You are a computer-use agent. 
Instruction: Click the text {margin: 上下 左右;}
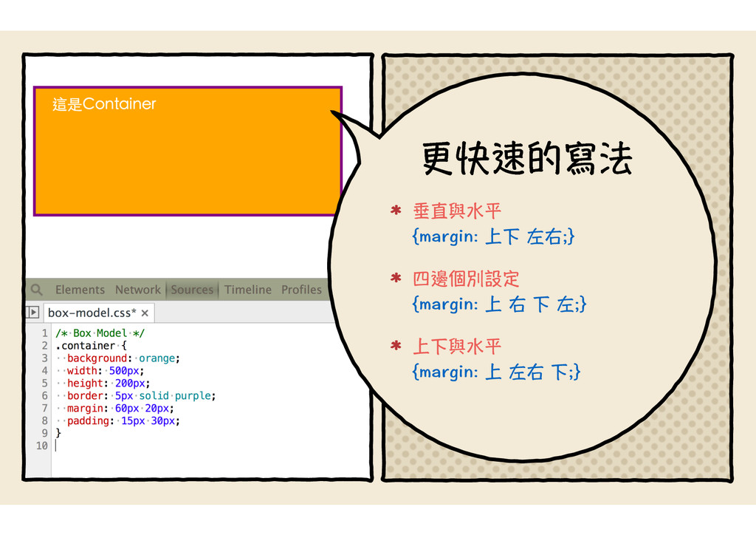(493, 236)
